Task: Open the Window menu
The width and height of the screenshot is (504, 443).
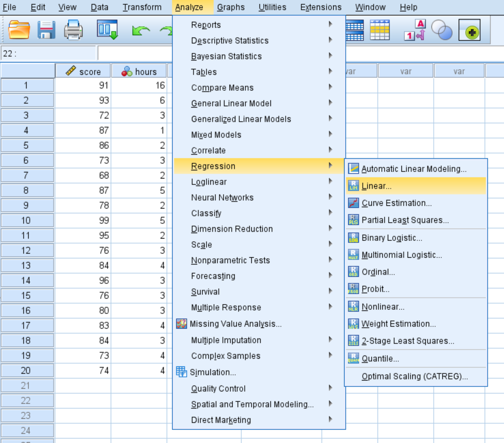Action: click(370, 7)
